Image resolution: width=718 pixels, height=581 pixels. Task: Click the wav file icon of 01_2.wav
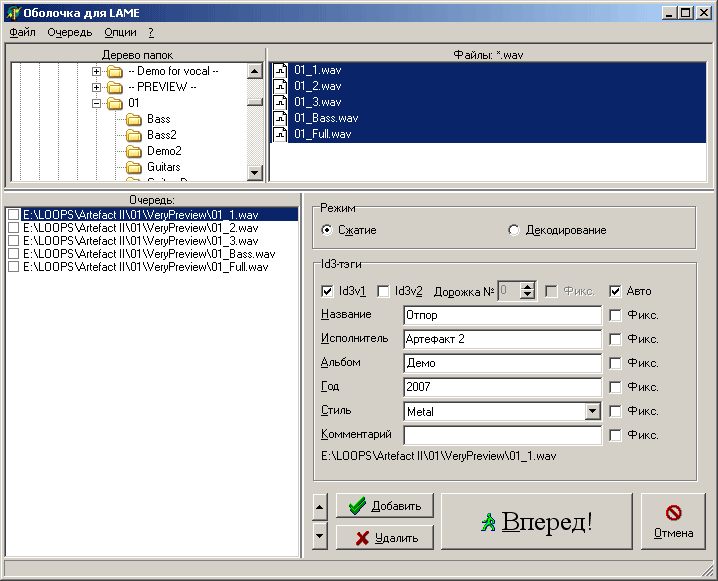tap(280, 87)
